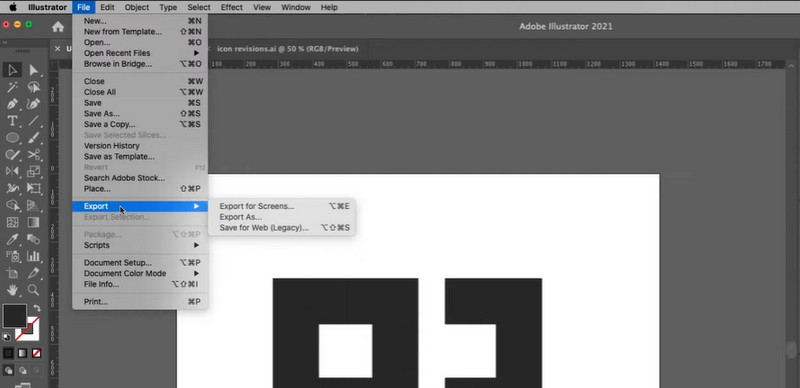Screen dimensions: 800x388
Task: Set paint mode to Color
Action: tap(8, 353)
